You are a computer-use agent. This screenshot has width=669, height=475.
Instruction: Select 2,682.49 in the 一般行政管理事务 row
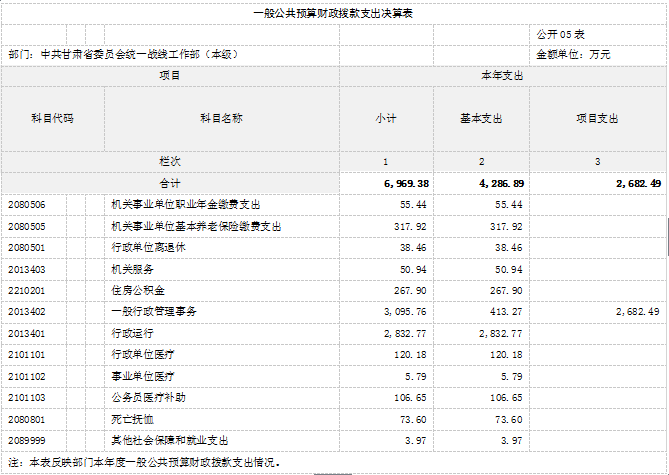pos(638,312)
